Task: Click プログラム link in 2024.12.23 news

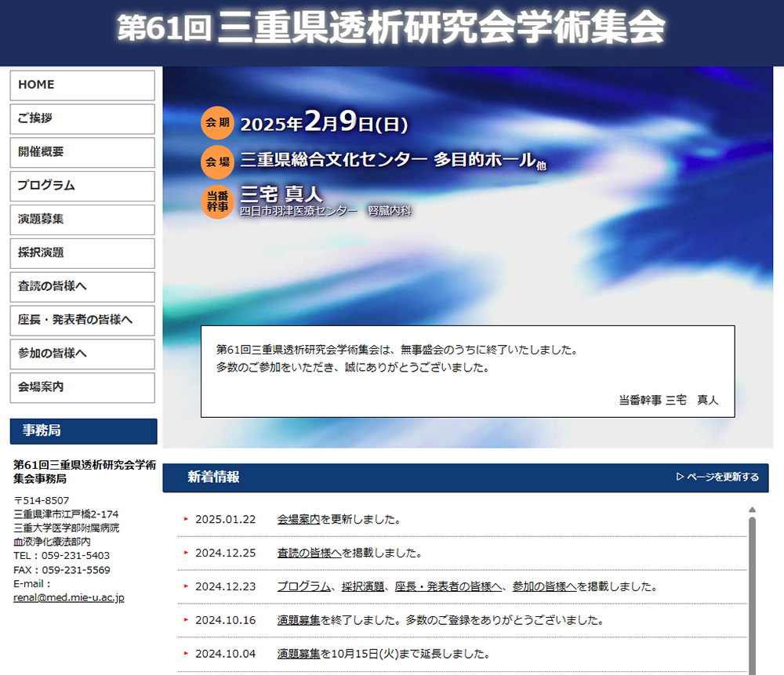Action: click(x=303, y=586)
